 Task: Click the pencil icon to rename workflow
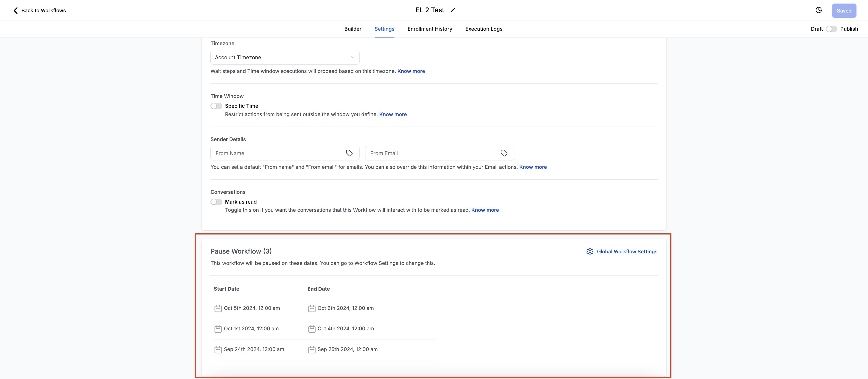coord(453,10)
